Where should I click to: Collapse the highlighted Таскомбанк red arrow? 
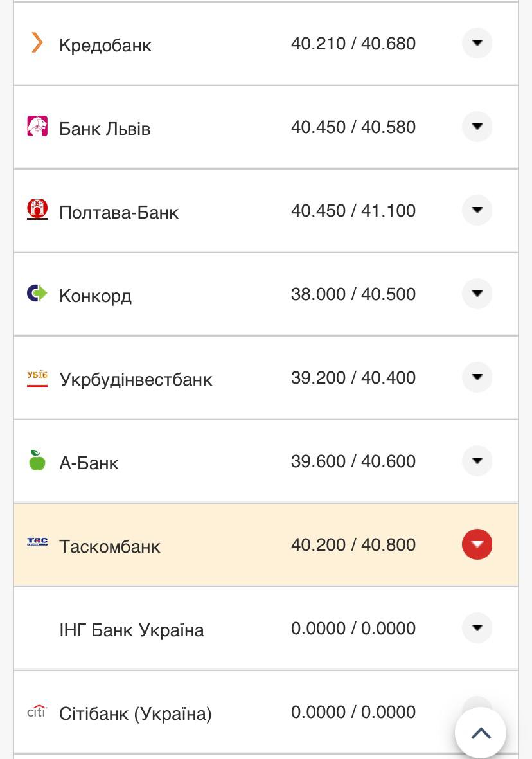point(477,544)
